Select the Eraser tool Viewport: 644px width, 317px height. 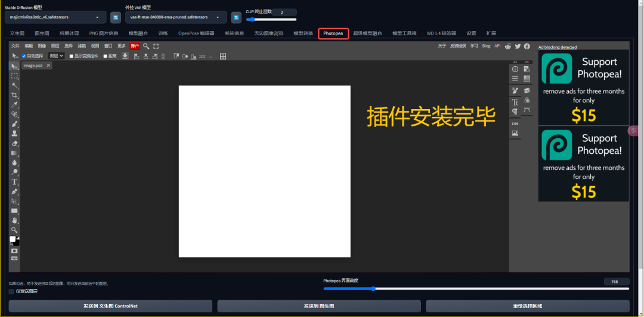(x=14, y=144)
